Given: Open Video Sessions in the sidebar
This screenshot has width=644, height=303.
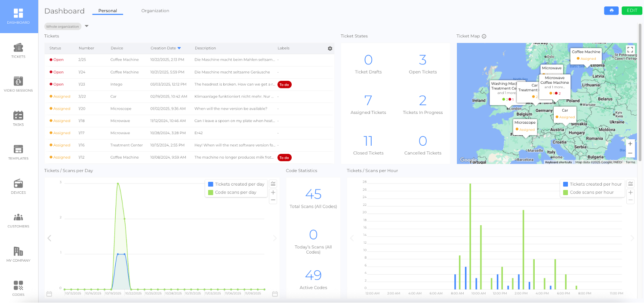Looking at the screenshot, I should pos(18,84).
